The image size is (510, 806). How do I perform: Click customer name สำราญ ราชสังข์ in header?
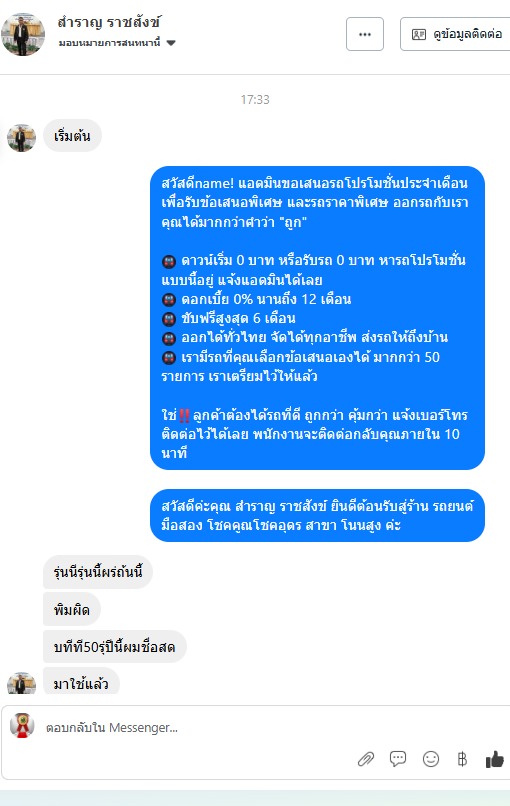[x=109, y=22]
